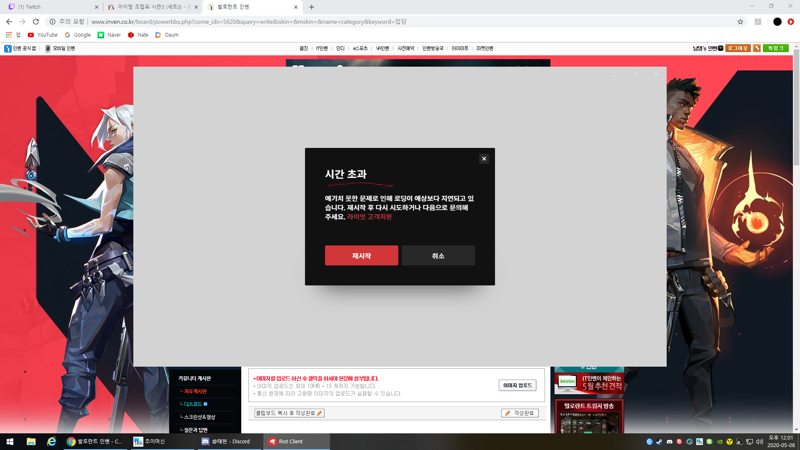Screen dimensions: 800x450
Task: Switch to the Twitch browser tab
Action: click(x=51, y=7)
